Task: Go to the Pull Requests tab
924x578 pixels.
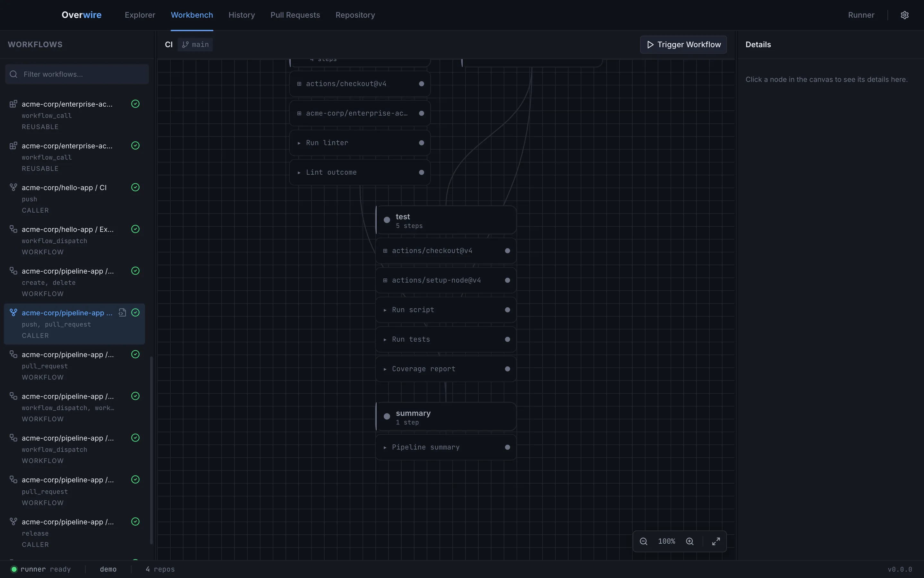Action: coord(295,15)
